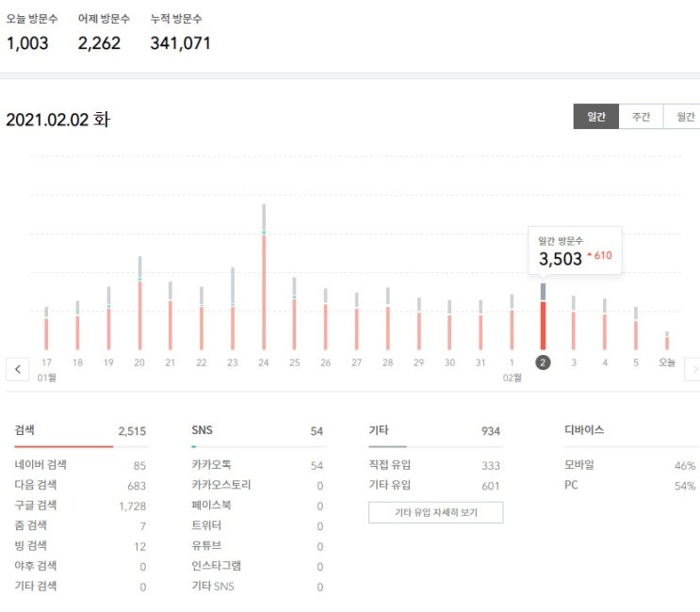This screenshot has width=700, height=612.
Task: Select the bar above date label 3
Action: coord(574,323)
